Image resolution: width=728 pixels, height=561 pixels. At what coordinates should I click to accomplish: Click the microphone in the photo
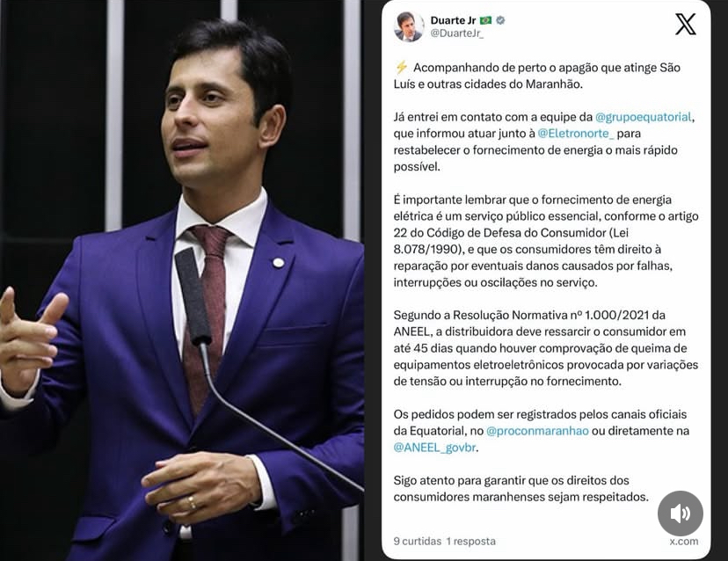pos(193,296)
